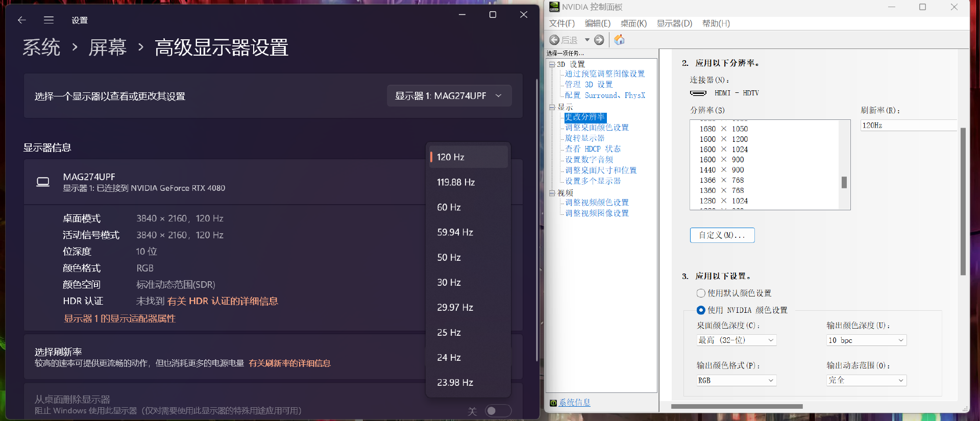
Task: Select 1440 × 900 resolution
Action: [722, 170]
